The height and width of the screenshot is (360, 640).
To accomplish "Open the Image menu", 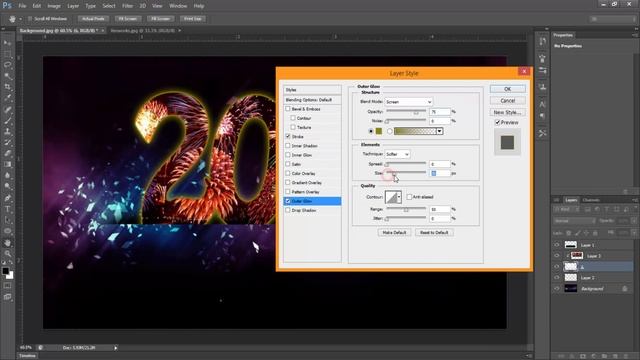I will (53, 6).
